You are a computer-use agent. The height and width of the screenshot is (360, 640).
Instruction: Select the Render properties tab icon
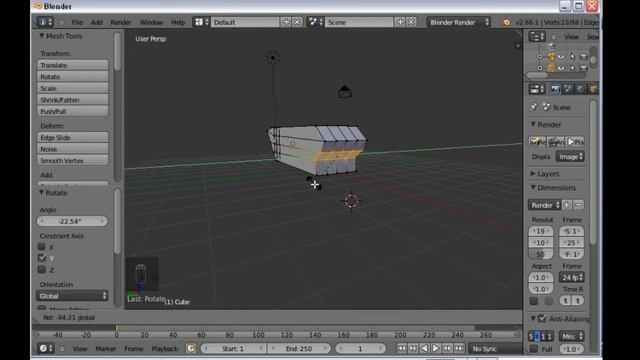556,89
